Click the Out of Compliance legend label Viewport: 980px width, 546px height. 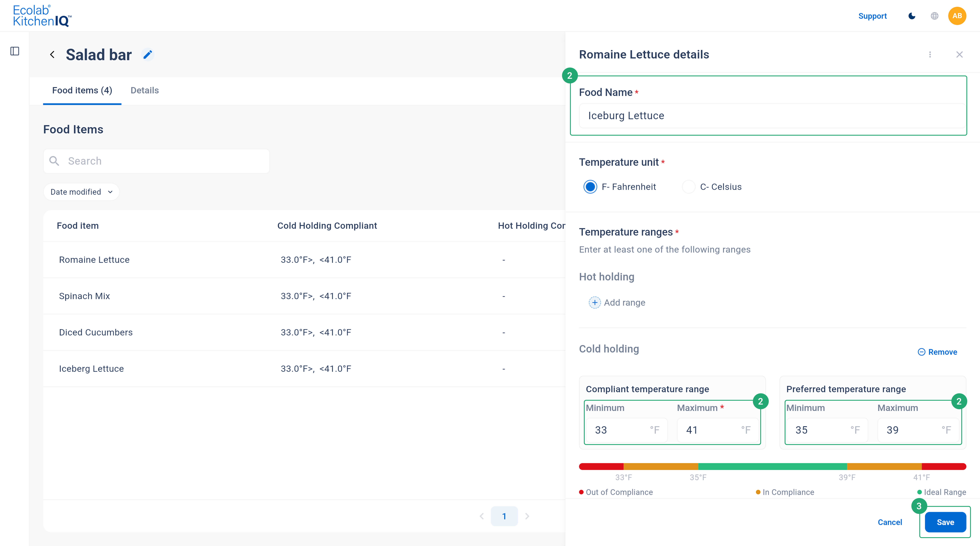[x=619, y=492]
